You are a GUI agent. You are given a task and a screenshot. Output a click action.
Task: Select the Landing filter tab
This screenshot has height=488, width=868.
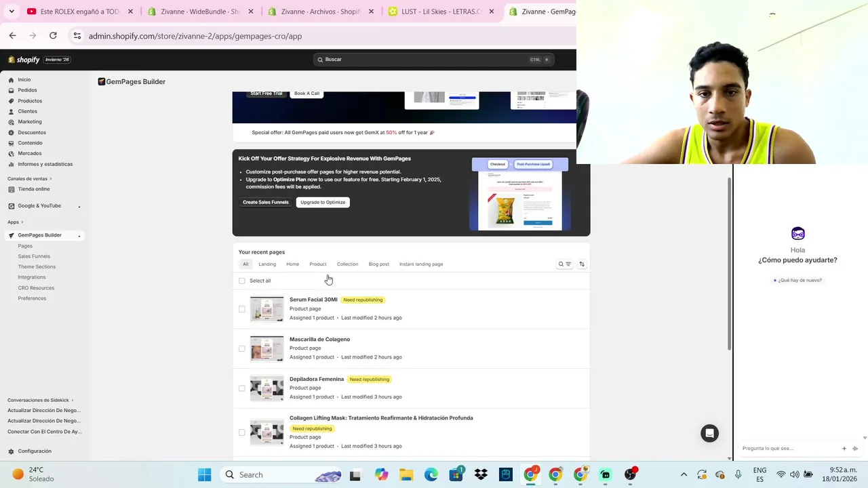point(267,264)
